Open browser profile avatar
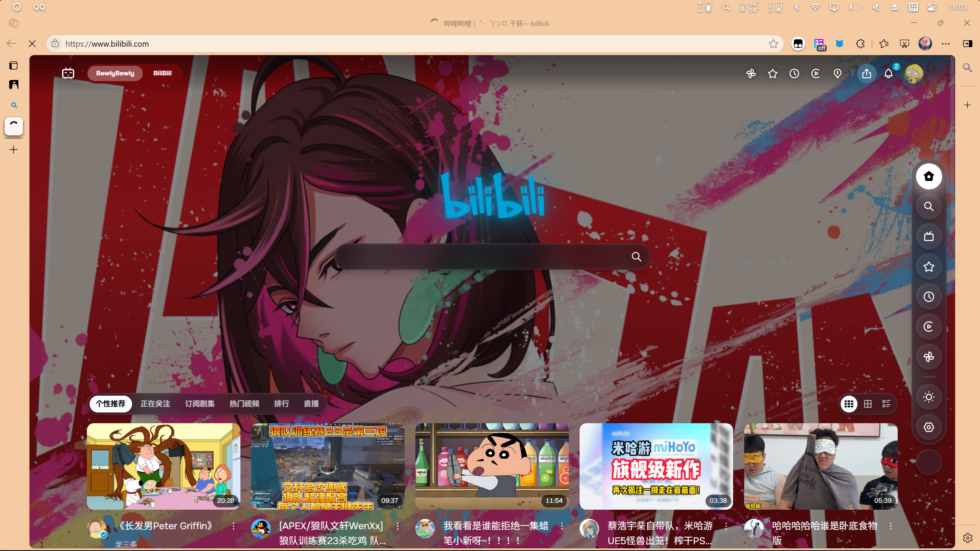The height and width of the screenshot is (551, 980). tap(925, 44)
